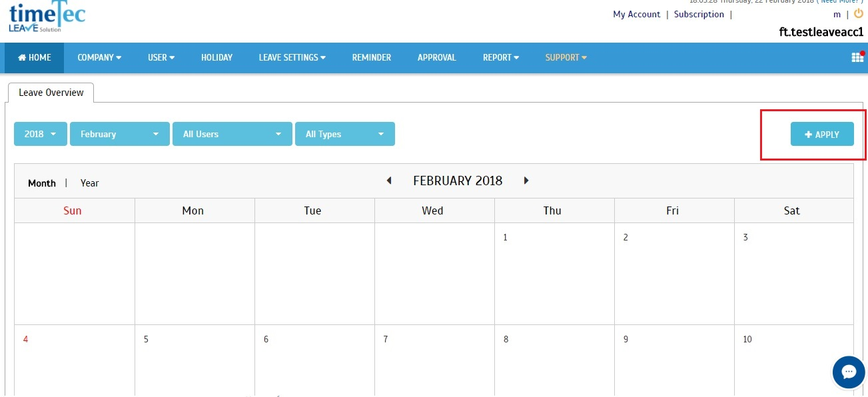The width and height of the screenshot is (868, 397).
Task: Select calendar day 3
Action: point(794,274)
